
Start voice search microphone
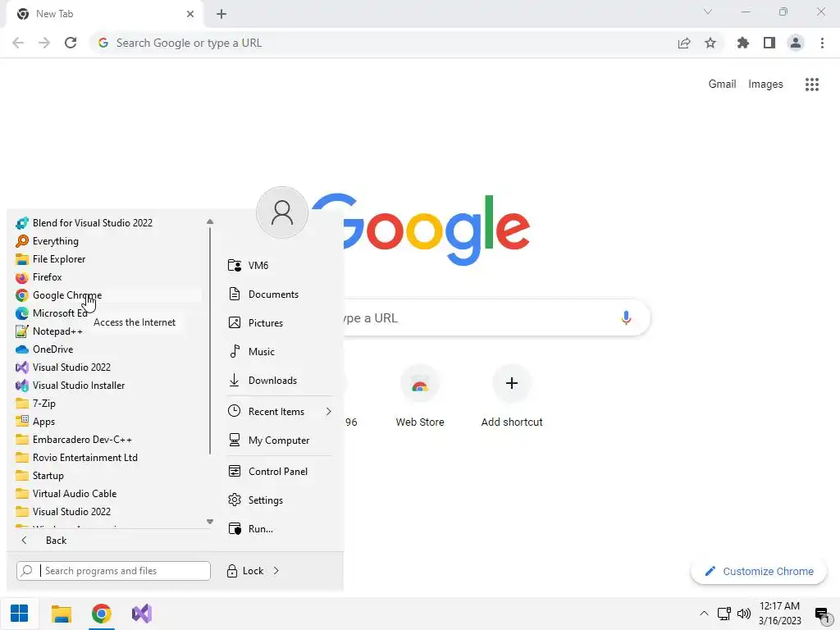pos(626,317)
